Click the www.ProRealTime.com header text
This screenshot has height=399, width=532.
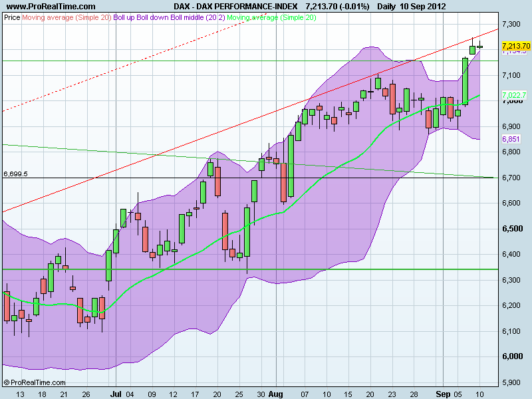point(51,6)
